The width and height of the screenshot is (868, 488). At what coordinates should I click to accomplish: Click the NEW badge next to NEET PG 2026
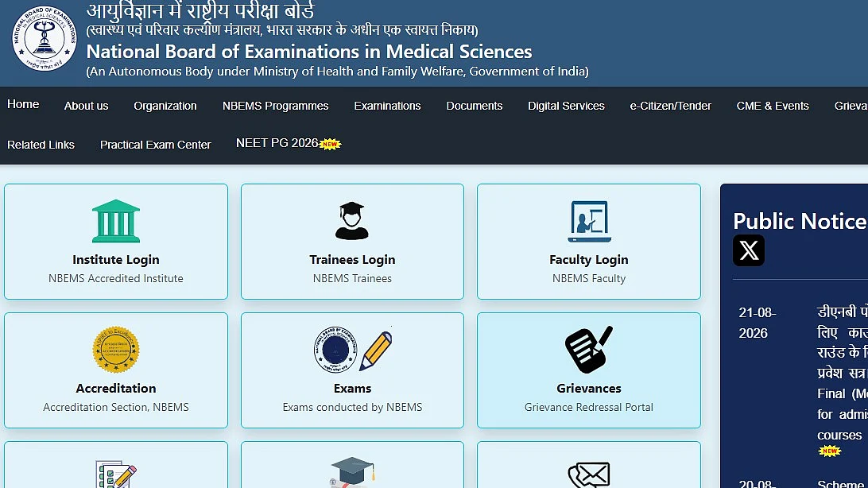coord(330,145)
